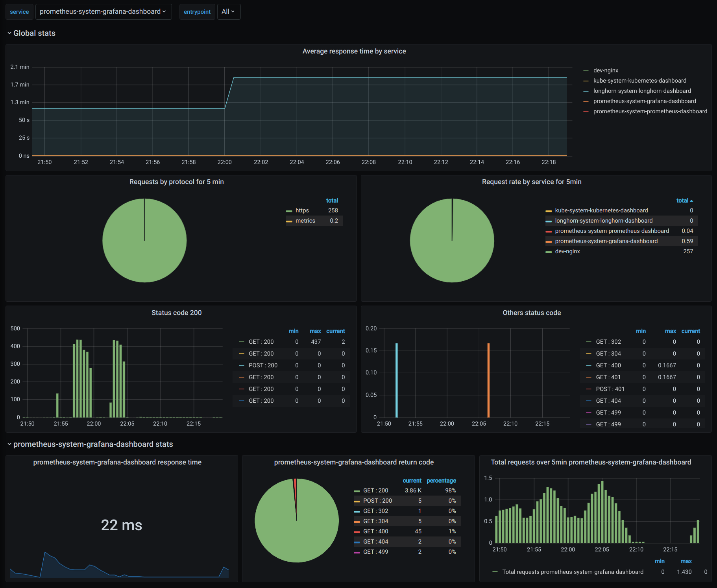This screenshot has width=717, height=588.
Task: Sort Others status code legend by max
Action: pyautogui.click(x=671, y=332)
